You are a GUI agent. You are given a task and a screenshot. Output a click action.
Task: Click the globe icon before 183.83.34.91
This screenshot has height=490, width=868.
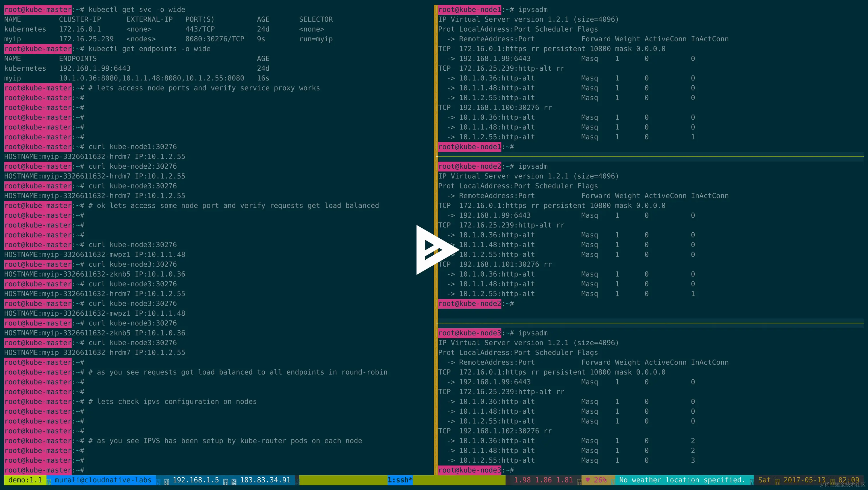pos(234,480)
